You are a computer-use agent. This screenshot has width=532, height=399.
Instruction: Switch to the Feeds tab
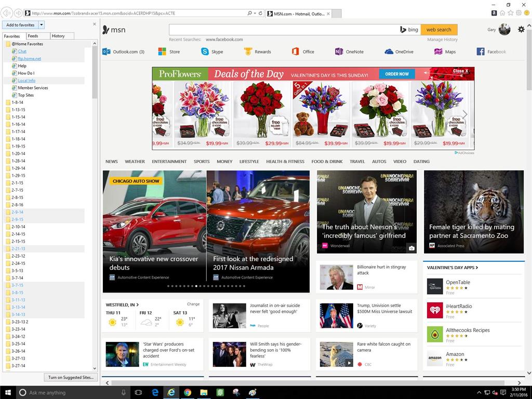33,36
